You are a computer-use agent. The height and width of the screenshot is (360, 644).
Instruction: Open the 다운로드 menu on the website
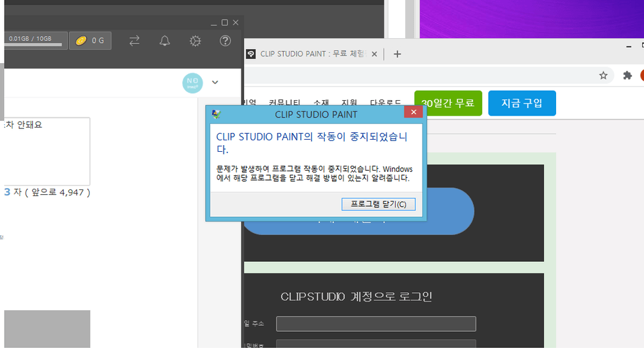click(x=385, y=103)
